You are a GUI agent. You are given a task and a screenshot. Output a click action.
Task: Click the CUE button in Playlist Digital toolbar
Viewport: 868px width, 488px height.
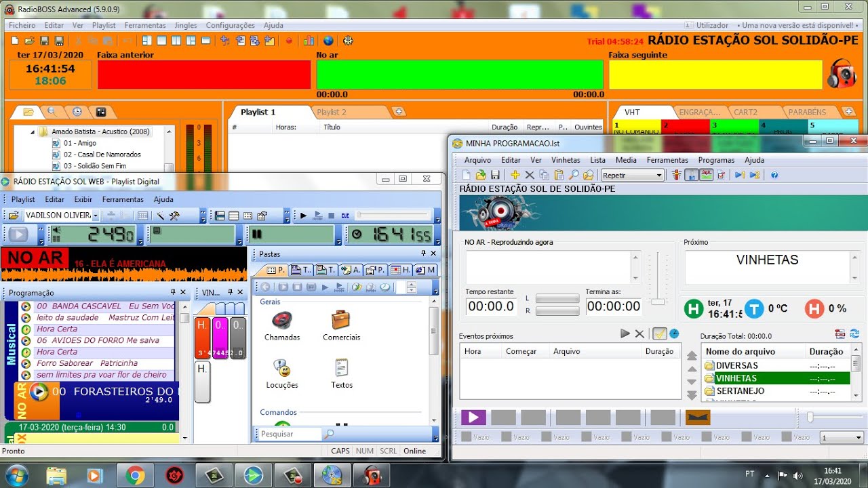click(345, 216)
